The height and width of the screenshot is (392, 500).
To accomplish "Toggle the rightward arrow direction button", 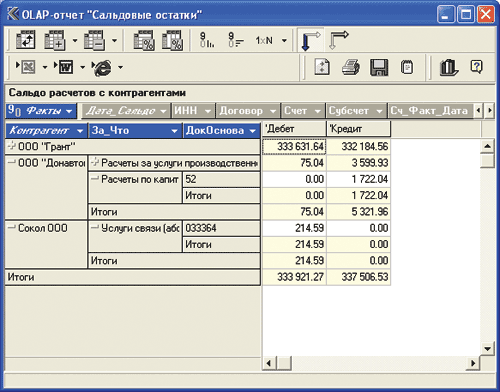I will (339, 40).
